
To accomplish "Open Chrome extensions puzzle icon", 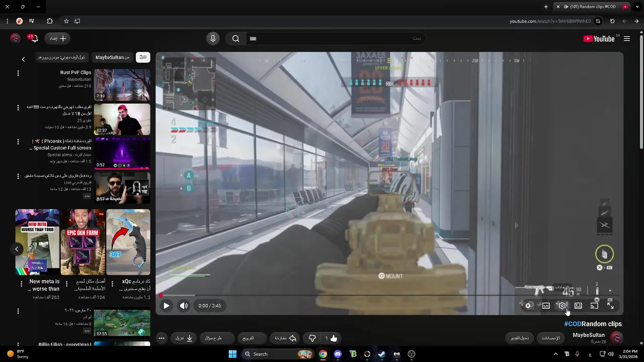I will tap(49, 21).
